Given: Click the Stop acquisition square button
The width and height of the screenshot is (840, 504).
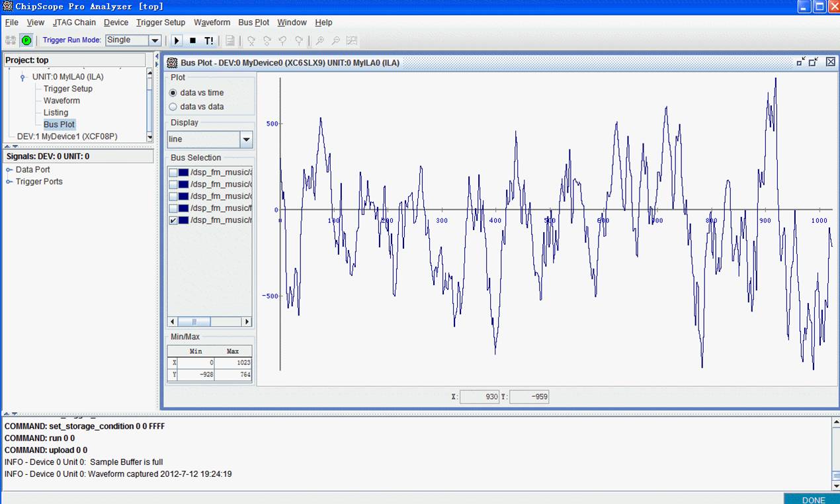Looking at the screenshot, I should [x=192, y=40].
